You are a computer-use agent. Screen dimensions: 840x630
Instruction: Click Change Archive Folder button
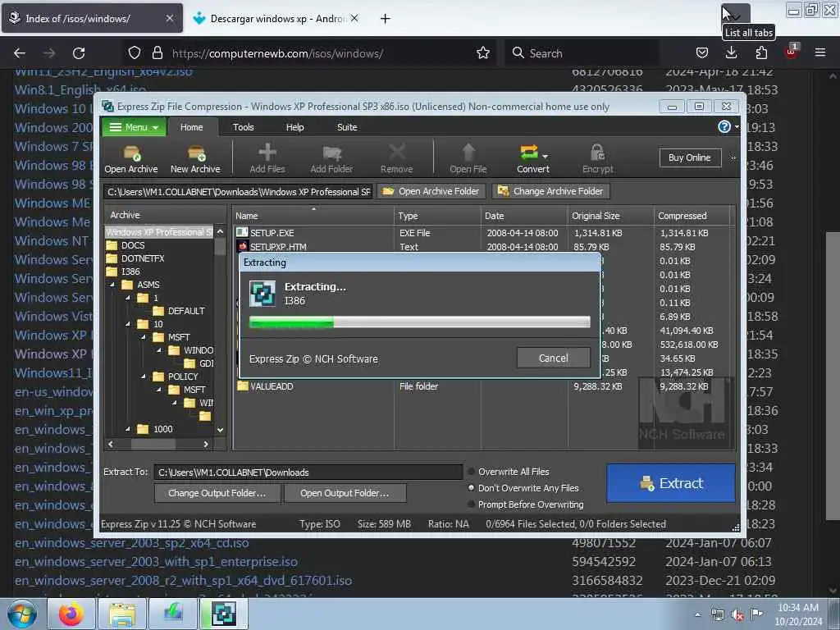550,191
